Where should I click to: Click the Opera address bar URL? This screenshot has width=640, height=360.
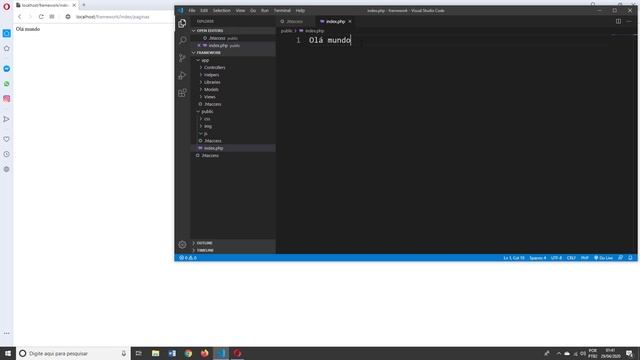click(113, 17)
